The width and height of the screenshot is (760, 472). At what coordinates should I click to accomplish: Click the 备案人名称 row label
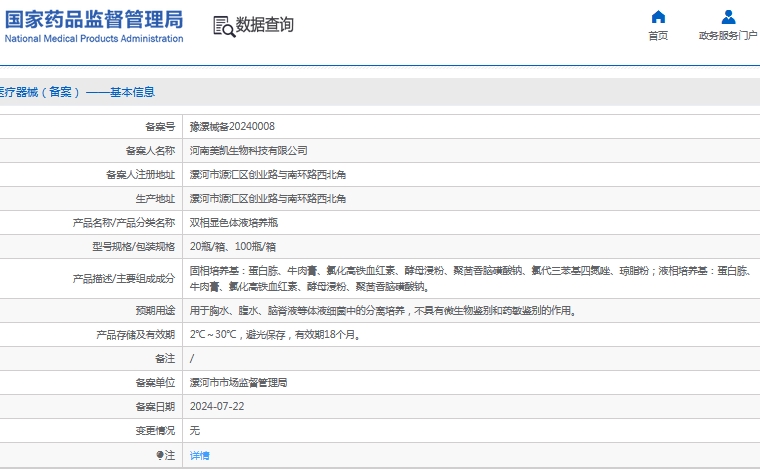pos(150,151)
